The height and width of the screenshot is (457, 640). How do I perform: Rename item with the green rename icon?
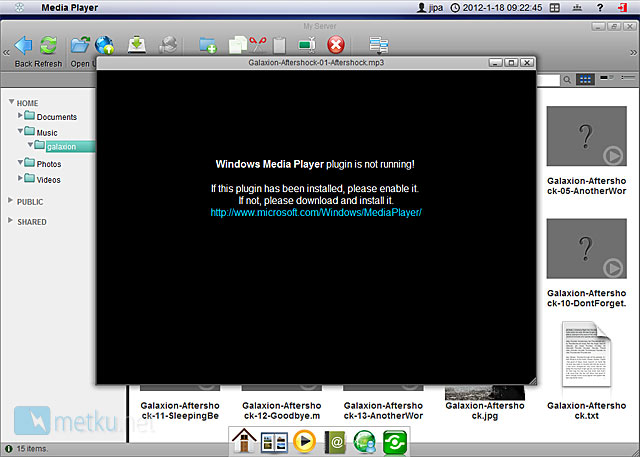click(x=307, y=45)
